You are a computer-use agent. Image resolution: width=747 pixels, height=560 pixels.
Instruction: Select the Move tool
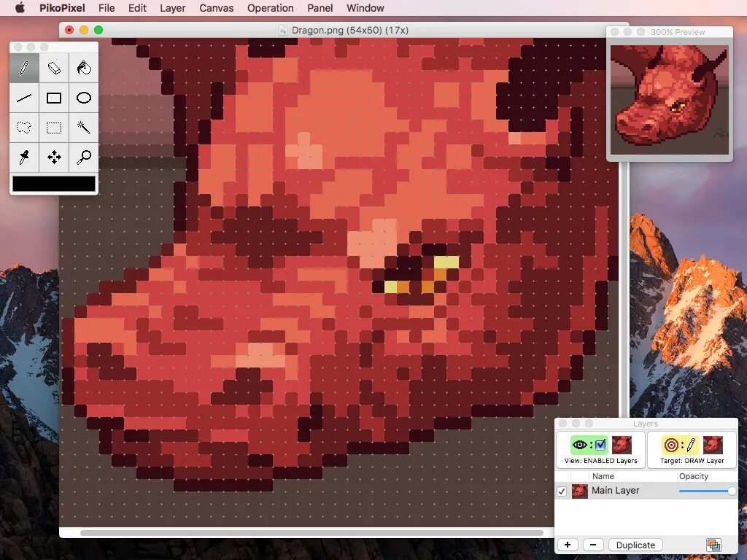[x=54, y=157]
